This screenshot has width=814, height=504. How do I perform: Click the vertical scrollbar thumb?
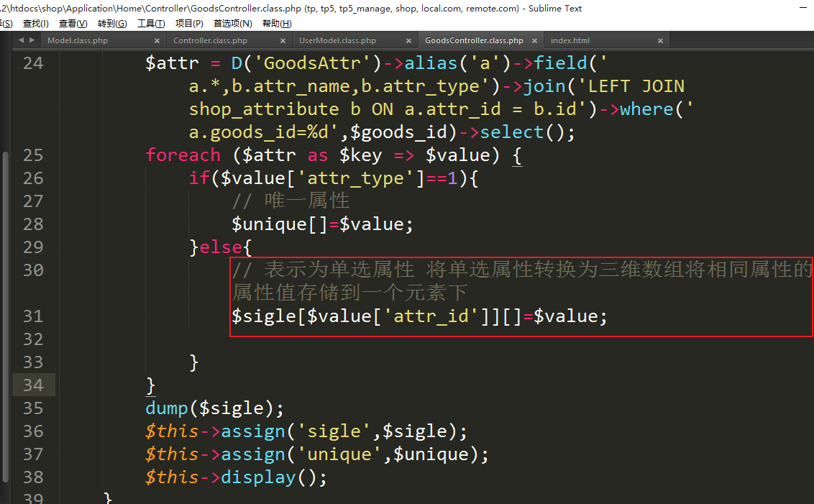6,316
